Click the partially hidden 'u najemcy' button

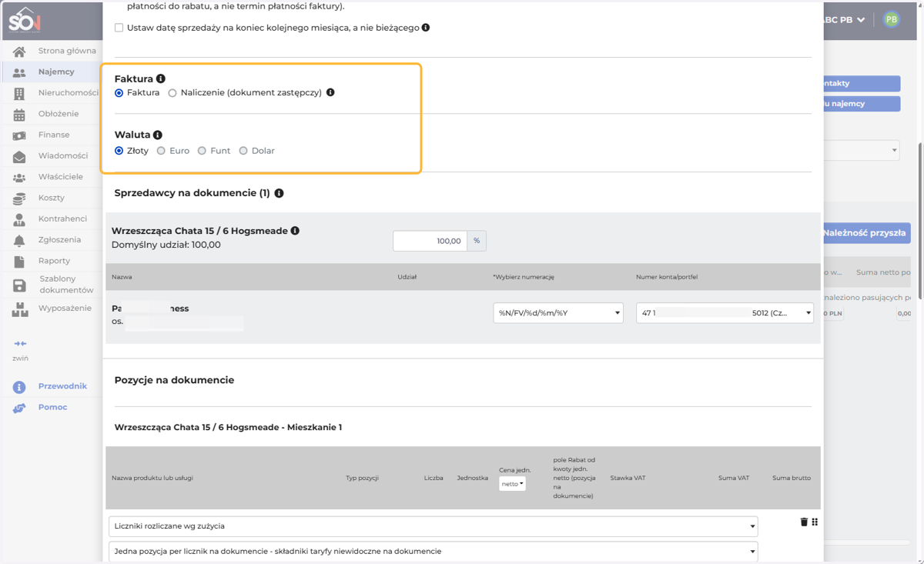(862, 104)
